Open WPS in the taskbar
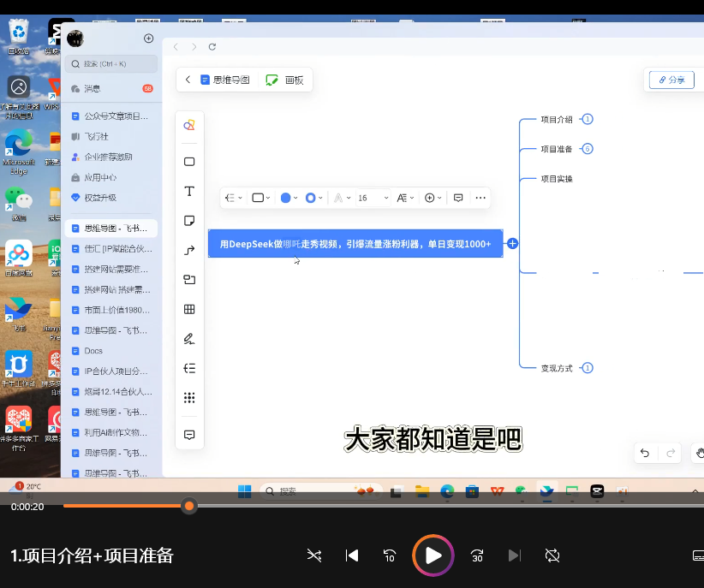Screen dimensions: 704x588 497,491
